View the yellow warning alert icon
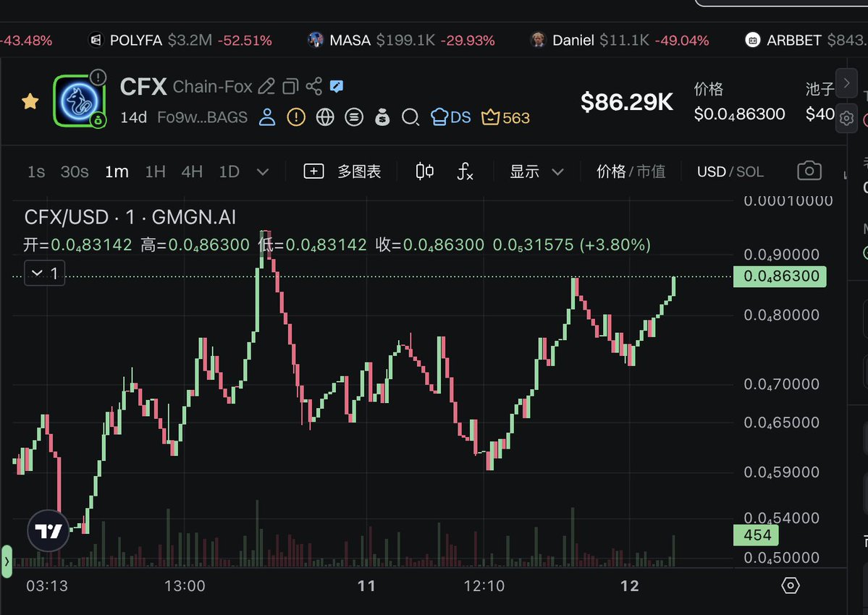The image size is (868, 615). 296,117
